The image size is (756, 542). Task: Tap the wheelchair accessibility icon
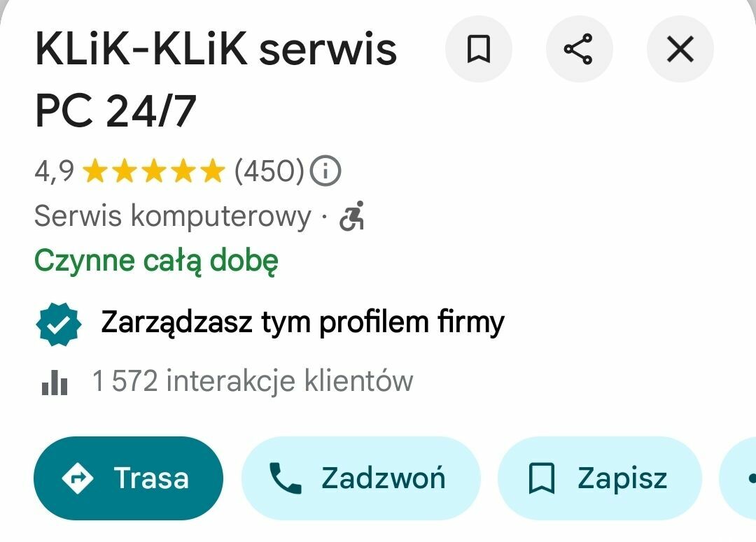tap(352, 216)
